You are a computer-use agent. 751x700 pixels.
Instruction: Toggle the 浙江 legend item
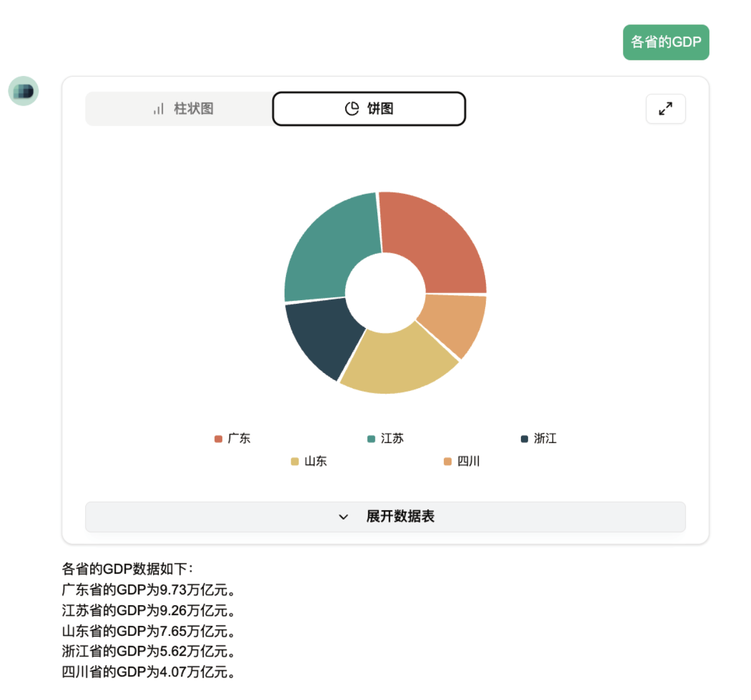[539, 438]
